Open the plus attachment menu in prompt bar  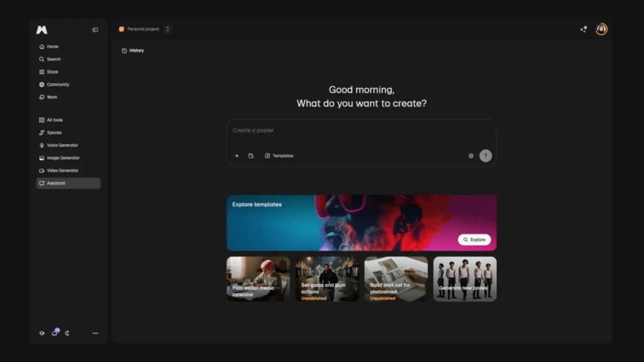coord(236,155)
